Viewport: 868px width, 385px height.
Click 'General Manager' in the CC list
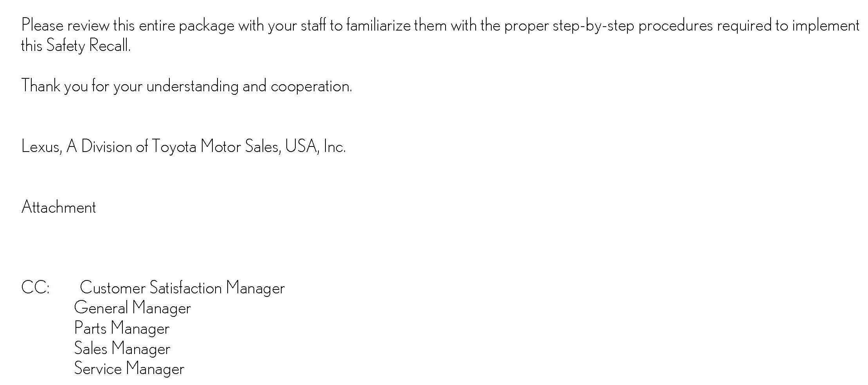pos(133,308)
